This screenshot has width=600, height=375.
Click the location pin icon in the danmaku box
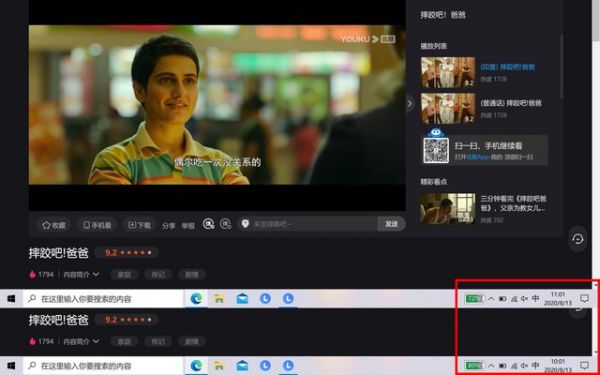click(245, 224)
